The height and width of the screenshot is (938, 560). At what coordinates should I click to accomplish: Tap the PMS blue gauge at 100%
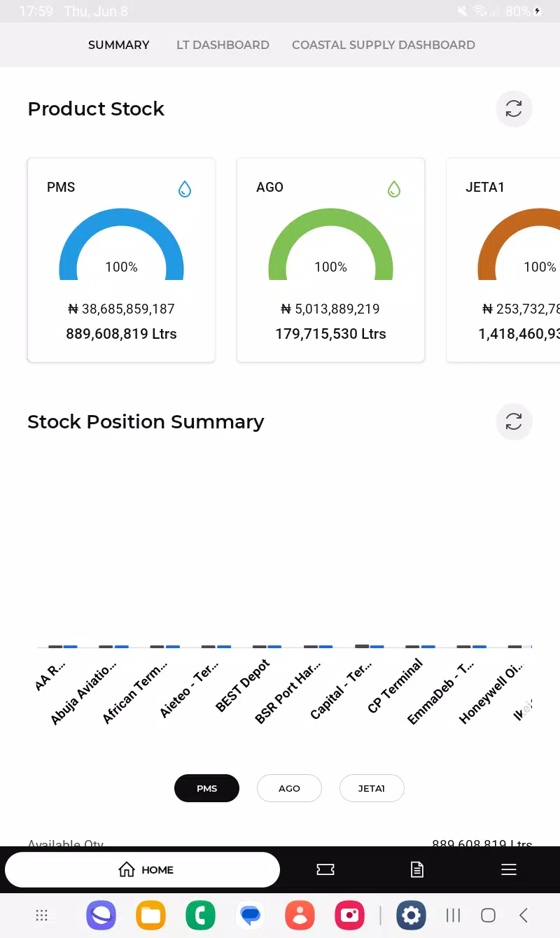(121, 244)
